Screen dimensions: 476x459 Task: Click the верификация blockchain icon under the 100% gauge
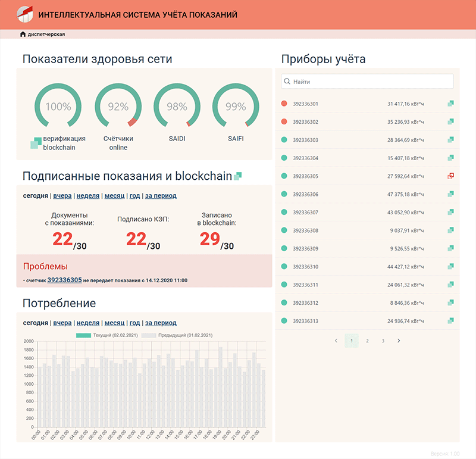pyautogui.click(x=36, y=143)
